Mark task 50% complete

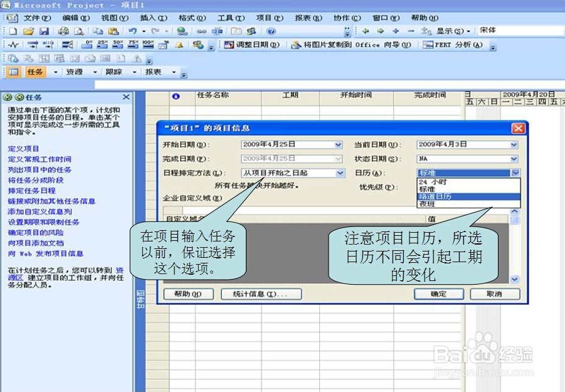118,45
